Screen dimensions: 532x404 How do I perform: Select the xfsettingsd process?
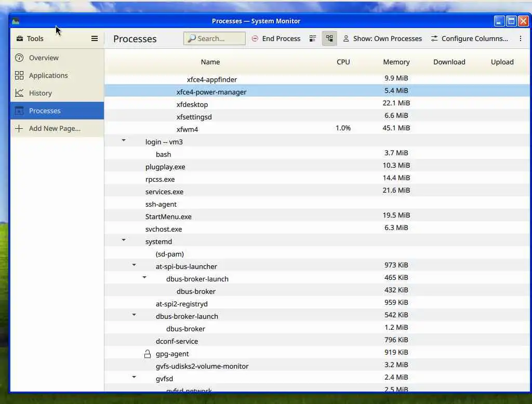[x=316, y=116]
